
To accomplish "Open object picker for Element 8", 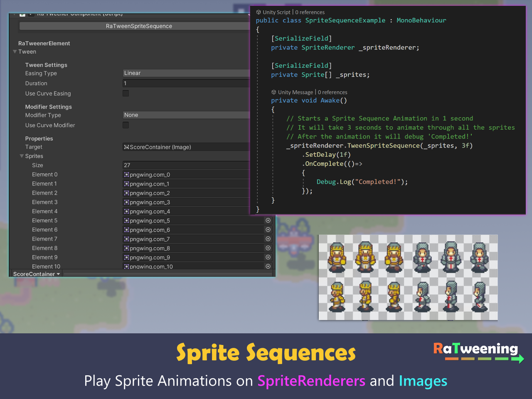I will tap(268, 248).
